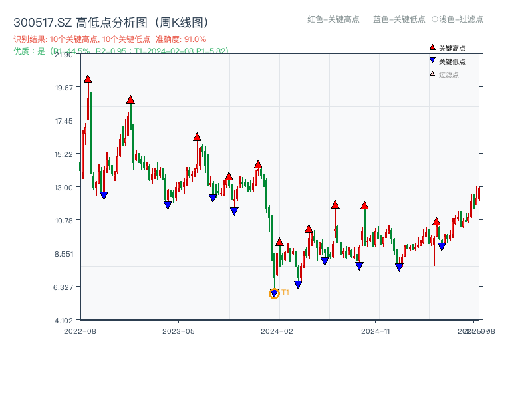Click the 关键高点 legend label
The image size is (532, 399).
click(x=452, y=48)
